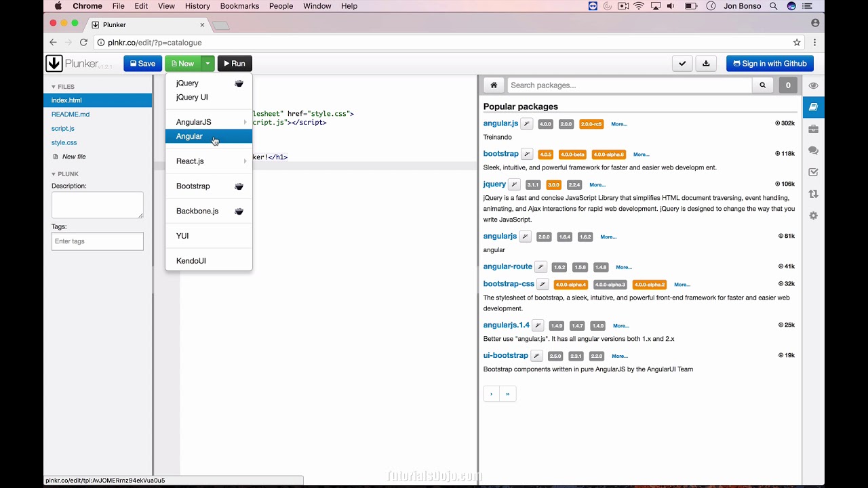Image resolution: width=868 pixels, height=488 pixels.
Task: Open macOS Spotlight search icon
Action: 774,6
